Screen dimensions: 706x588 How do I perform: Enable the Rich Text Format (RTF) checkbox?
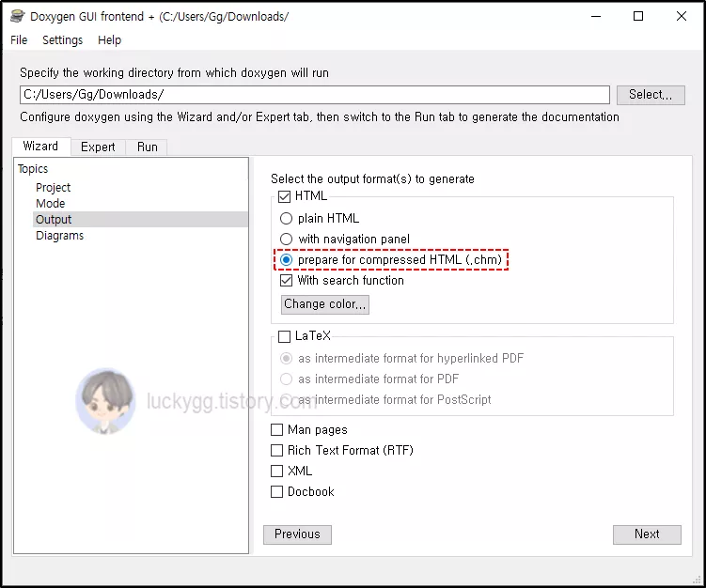point(276,450)
